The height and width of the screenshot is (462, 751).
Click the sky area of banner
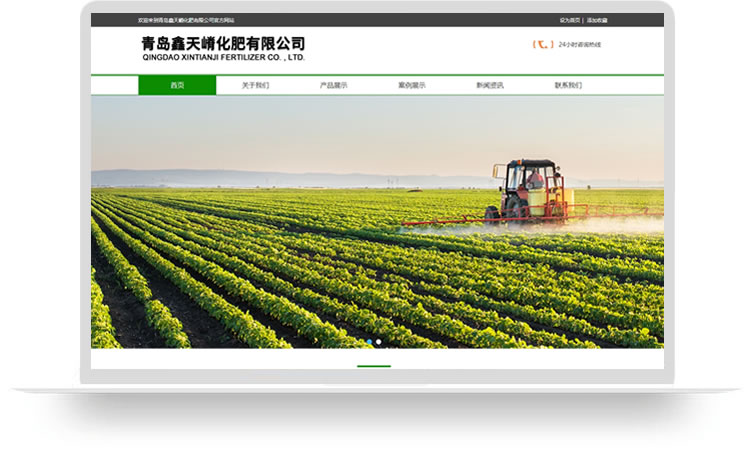[x=300, y=130]
